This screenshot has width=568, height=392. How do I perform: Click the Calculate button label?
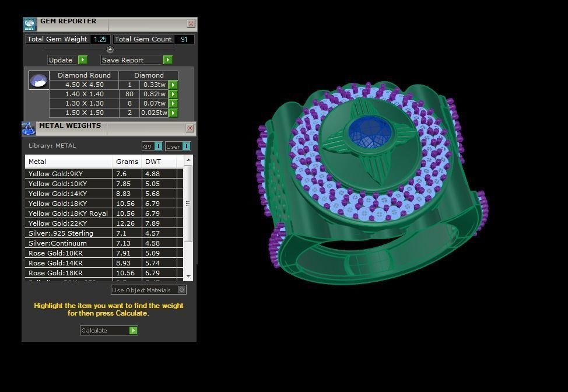click(94, 330)
